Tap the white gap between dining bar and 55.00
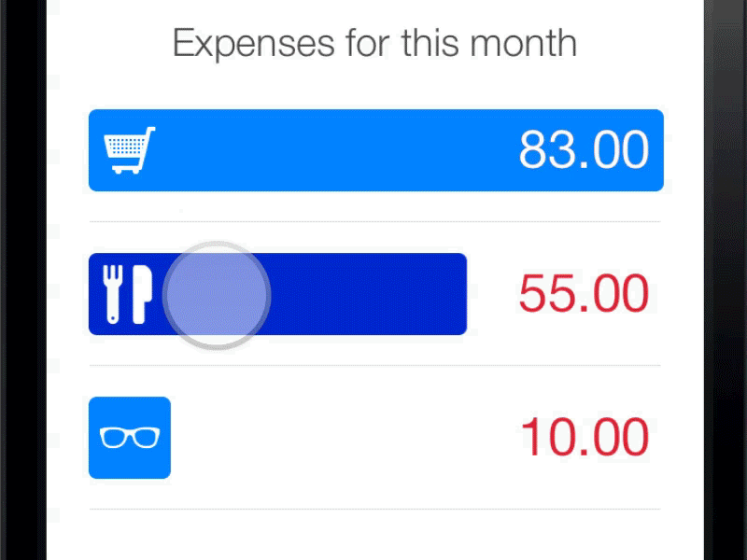 coord(491,294)
